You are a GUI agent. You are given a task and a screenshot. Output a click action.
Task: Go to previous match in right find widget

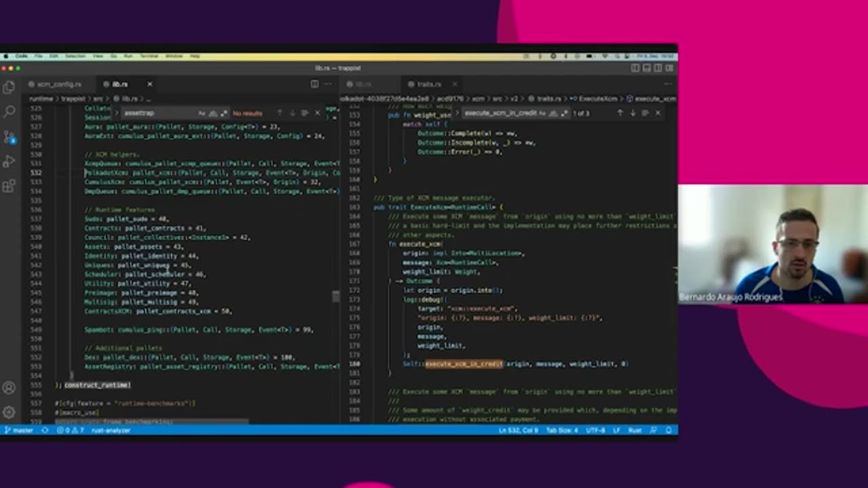(620, 113)
